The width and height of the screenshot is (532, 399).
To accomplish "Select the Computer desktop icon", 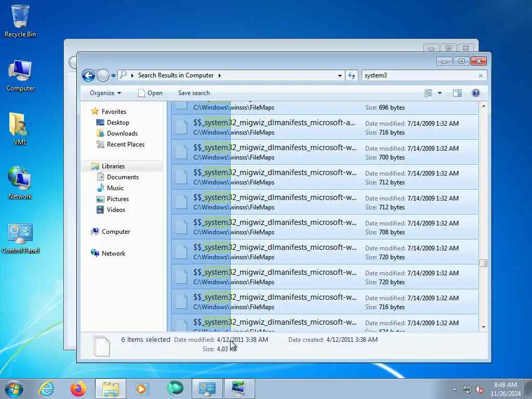I will coord(20,76).
